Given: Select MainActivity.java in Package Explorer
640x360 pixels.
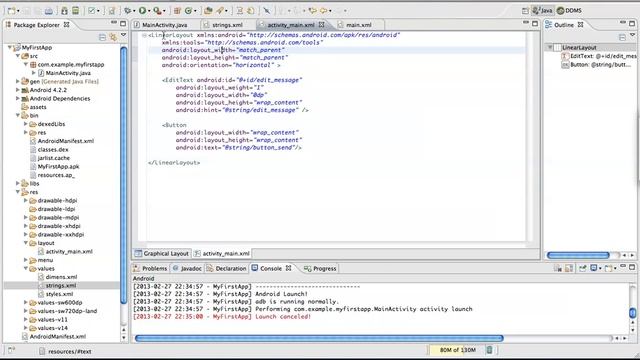Looking at the screenshot, I should pyautogui.click(x=64, y=73).
